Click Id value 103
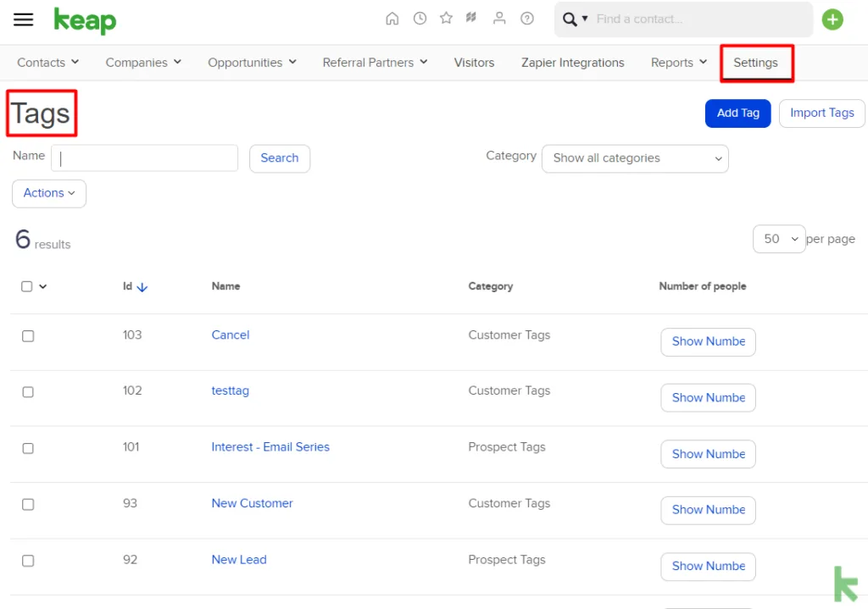Image resolution: width=868 pixels, height=609 pixels. tap(132, 335)
